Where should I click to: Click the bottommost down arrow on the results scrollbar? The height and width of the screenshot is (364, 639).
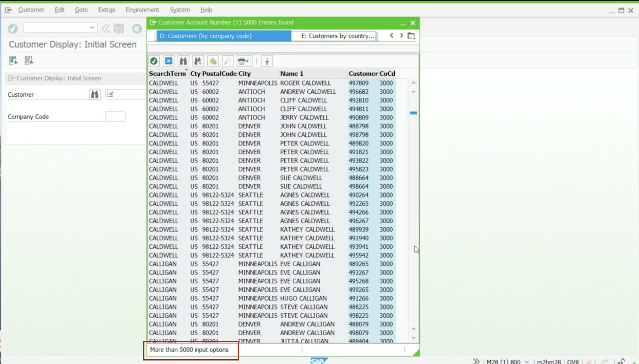click(413, 337)
